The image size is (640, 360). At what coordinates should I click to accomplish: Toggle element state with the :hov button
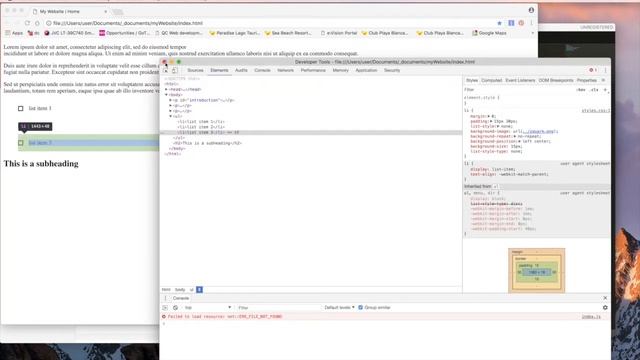point(581,90)
